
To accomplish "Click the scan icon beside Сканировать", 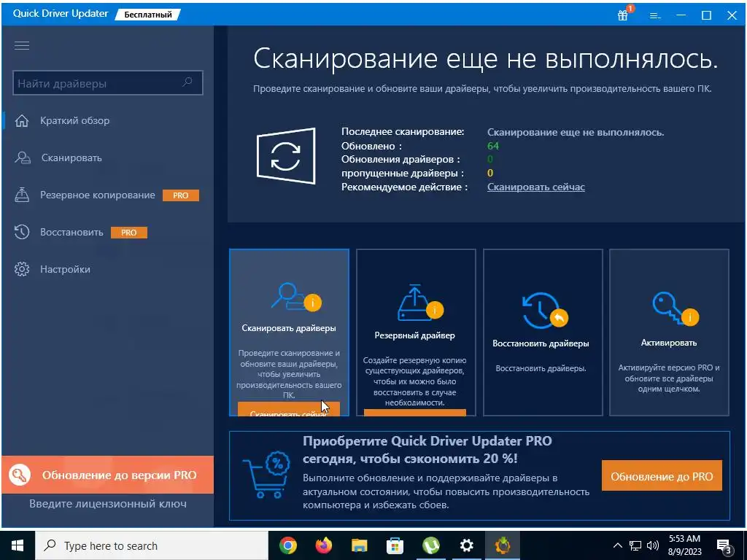I will point(22,157).
